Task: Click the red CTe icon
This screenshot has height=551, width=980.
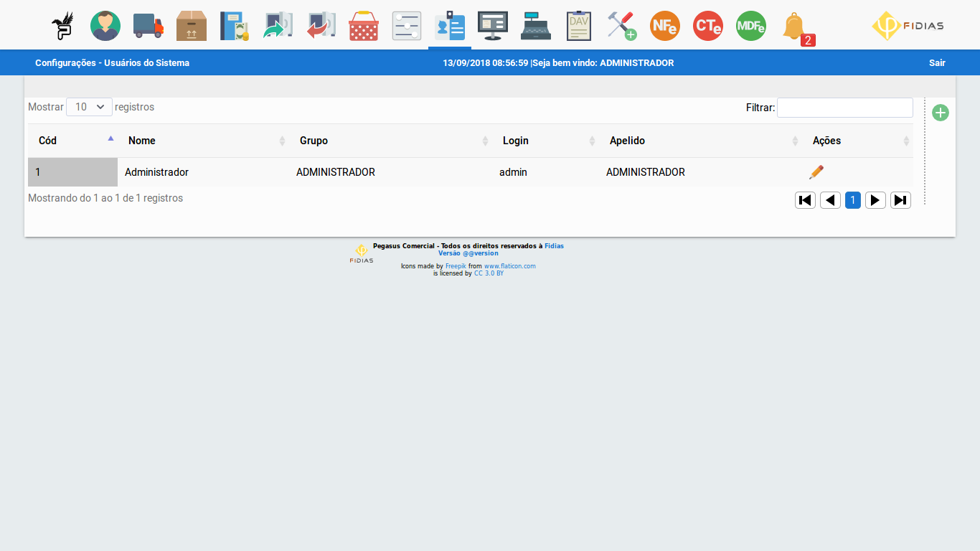Action: pyautogui.click(x=707, y=26)
